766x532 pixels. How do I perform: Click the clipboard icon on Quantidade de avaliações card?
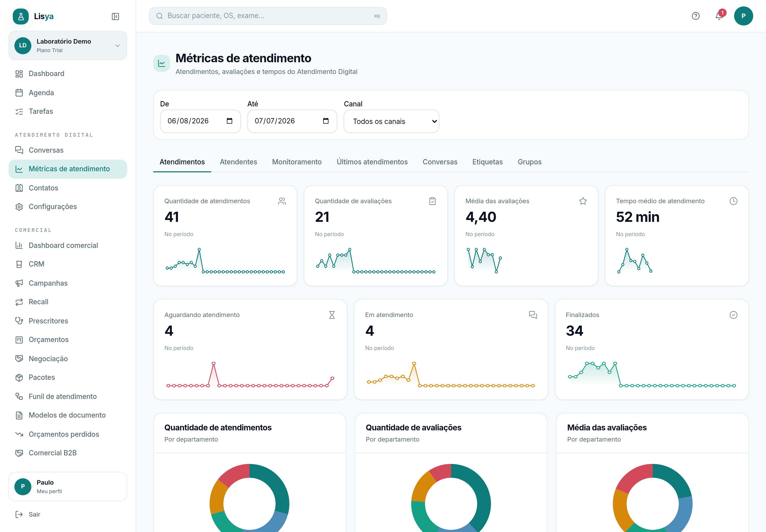coord(432,201)
